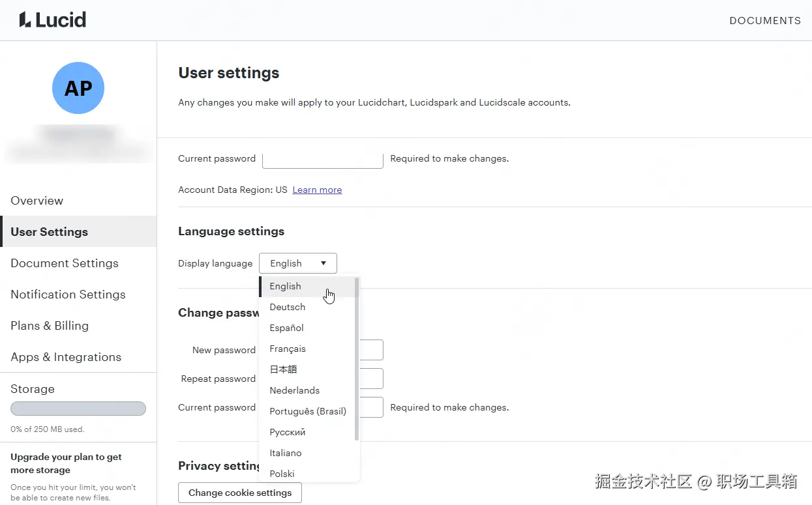Select English from language list
812x505 pixels.
[x=286, y=286]
